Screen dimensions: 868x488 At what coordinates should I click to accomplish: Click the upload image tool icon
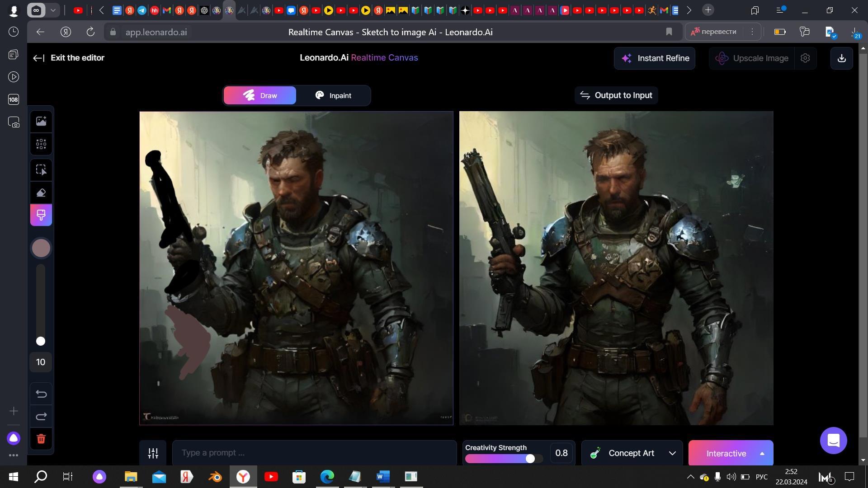41,121
